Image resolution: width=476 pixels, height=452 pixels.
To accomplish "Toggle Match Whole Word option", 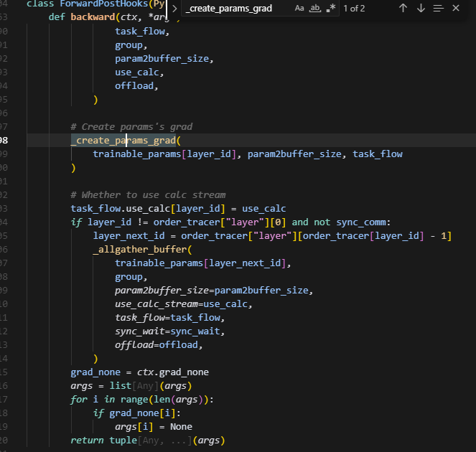I will (315, 9).
